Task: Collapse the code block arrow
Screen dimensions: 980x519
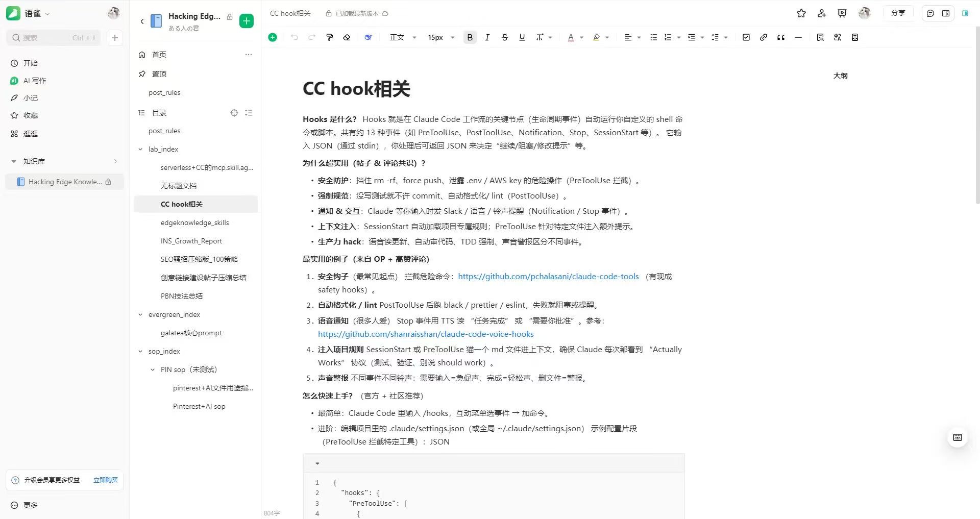Action: click(x=317, y=463)
